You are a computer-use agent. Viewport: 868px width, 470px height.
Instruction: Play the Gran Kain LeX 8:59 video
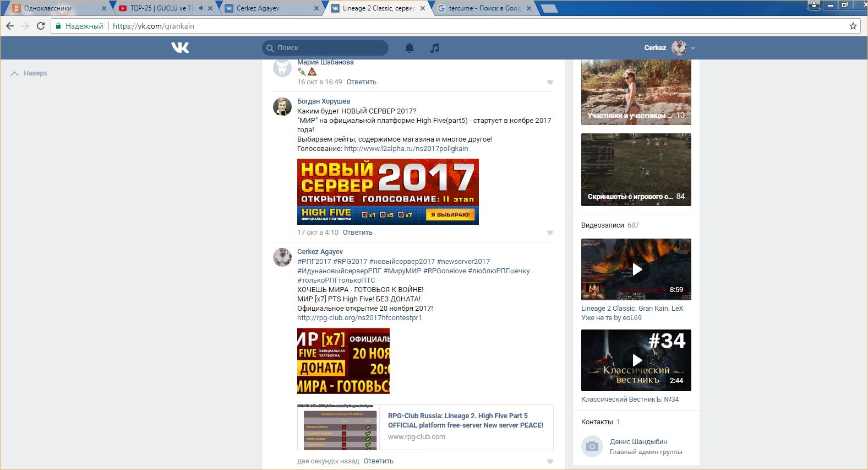[x=636, y=269]
